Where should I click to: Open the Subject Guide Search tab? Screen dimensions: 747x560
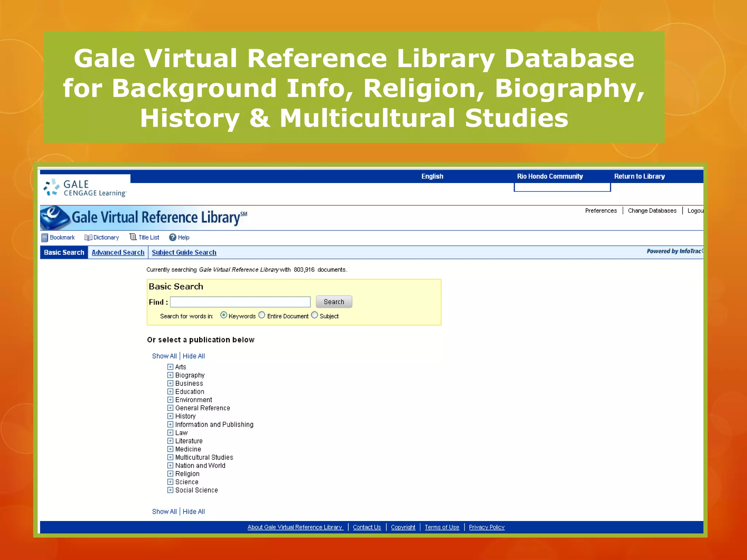click(184, 252)
